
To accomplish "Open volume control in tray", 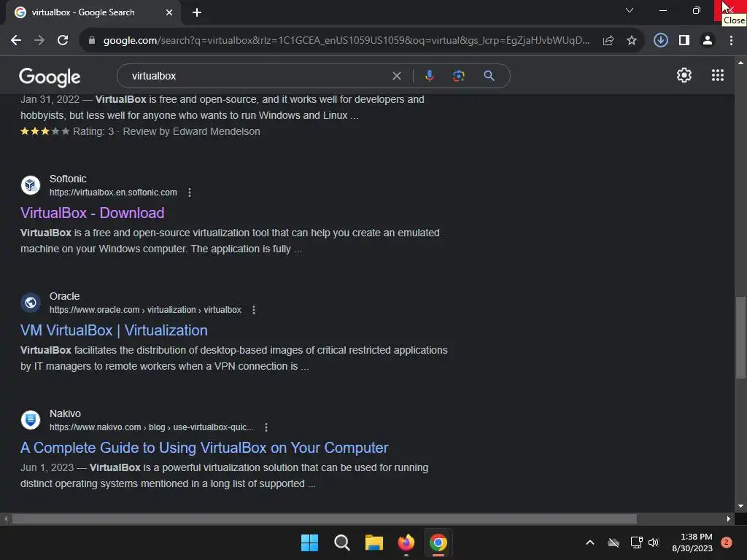I will coord(654,542).
